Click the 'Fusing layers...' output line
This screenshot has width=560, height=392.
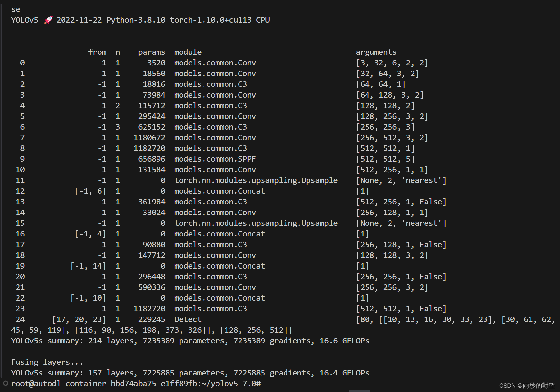click(47, 362)
